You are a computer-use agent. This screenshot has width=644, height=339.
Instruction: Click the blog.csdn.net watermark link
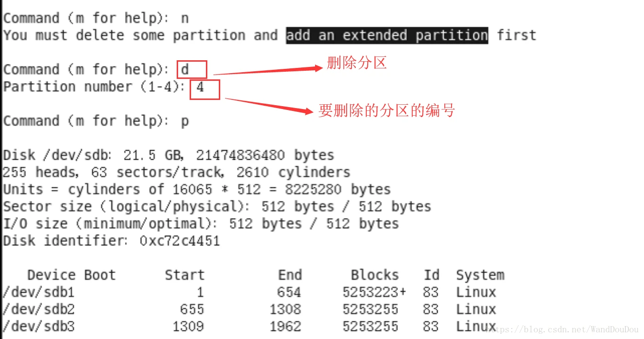[567, 329]
